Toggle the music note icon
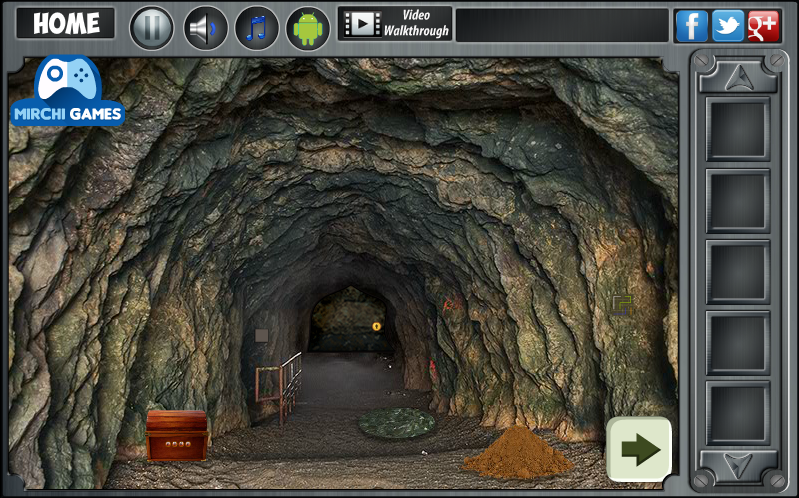This screenshot has width=799, height=498. (256, 28)
